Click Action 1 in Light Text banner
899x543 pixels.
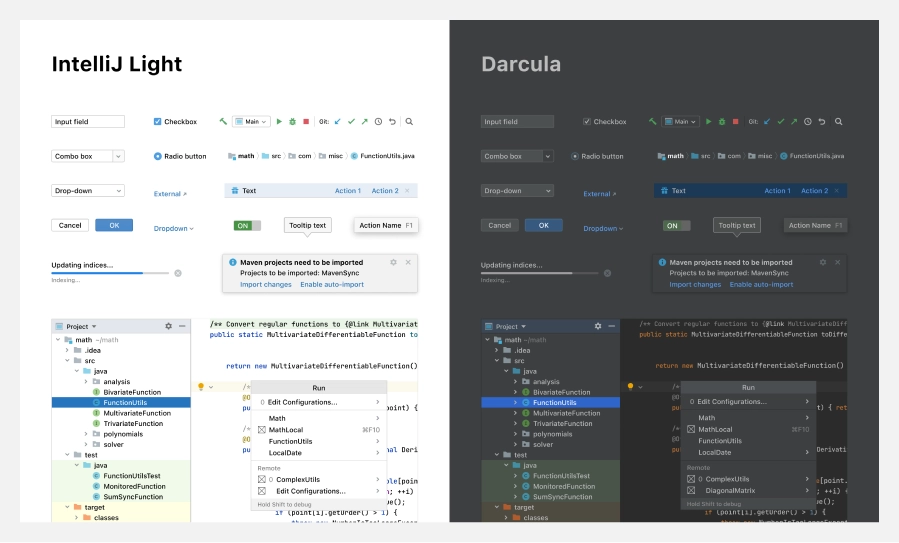click(347, 191)
